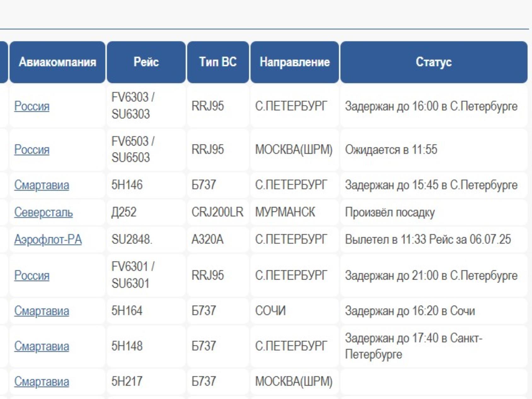532x399 pixels.
Task: Click the Направление column header
Action: [295, 62]
